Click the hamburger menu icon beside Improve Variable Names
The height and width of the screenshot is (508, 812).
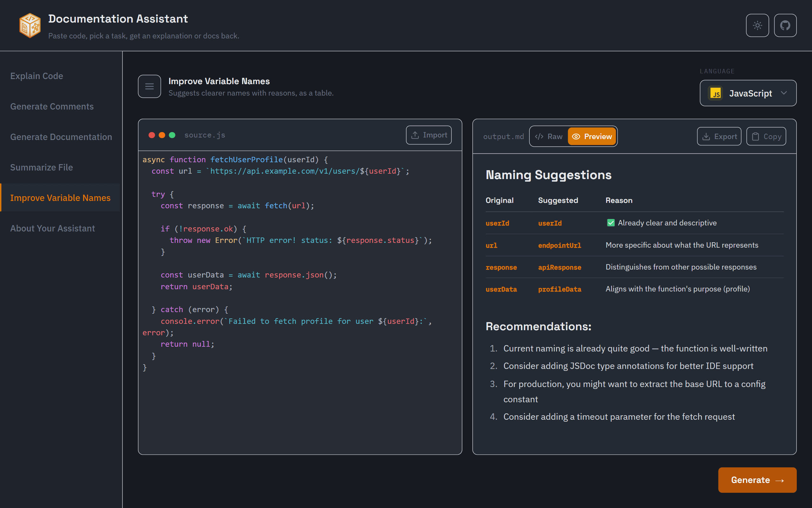(149, 86)
